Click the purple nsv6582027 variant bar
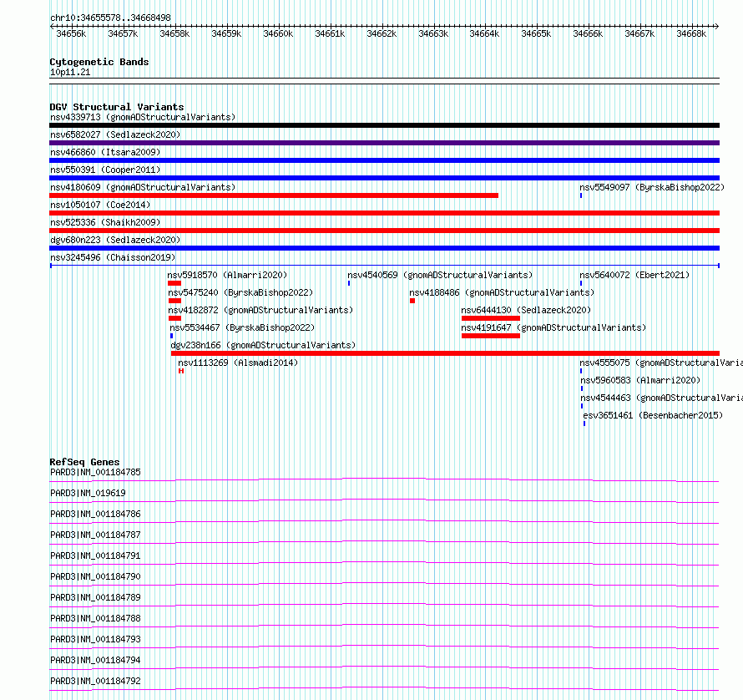 384,143
